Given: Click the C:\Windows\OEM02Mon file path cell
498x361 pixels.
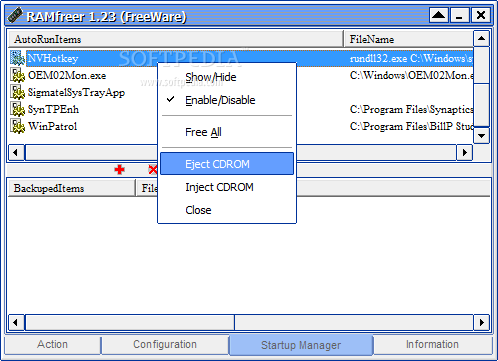Looking at the screenshot, I should point(411,76).
